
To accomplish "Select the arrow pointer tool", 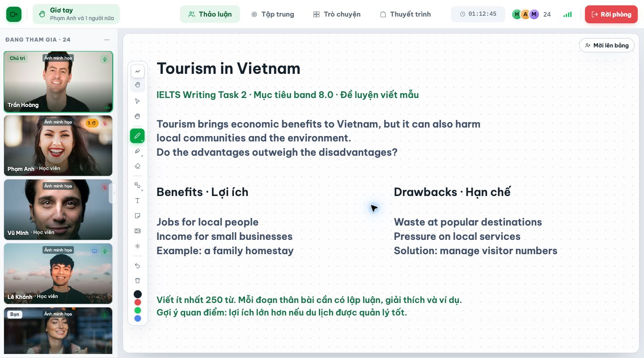I will 137,101.
